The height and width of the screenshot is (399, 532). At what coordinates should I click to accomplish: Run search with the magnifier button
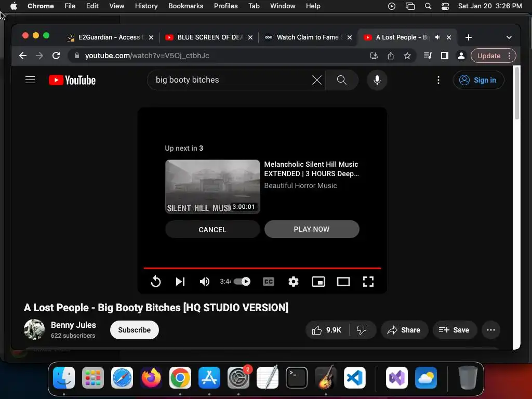342,80
